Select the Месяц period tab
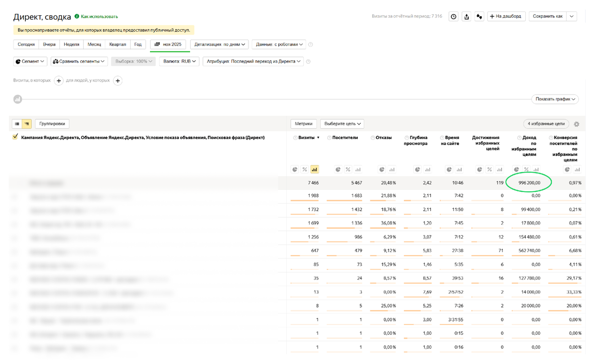The image size is (594, 364). 95,45
